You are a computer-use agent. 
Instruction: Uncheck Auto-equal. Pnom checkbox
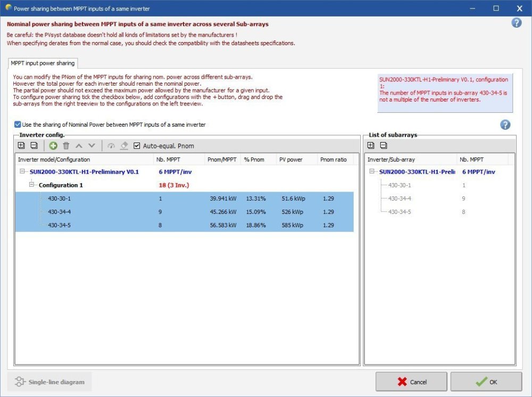click(137, 146)
